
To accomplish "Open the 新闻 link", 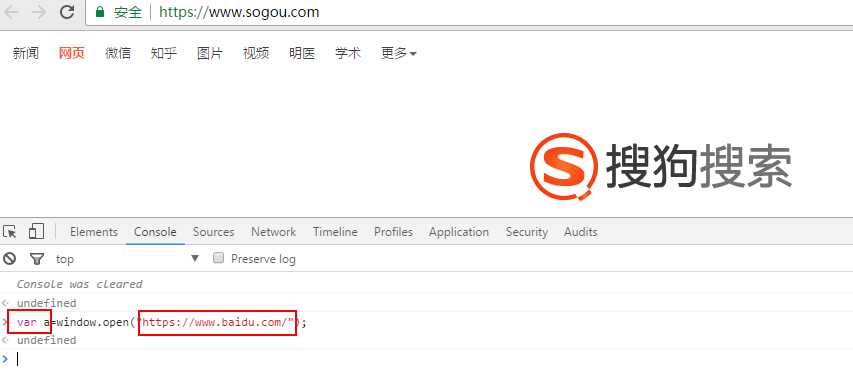I will pyautogui.click(x=26, y=53).
